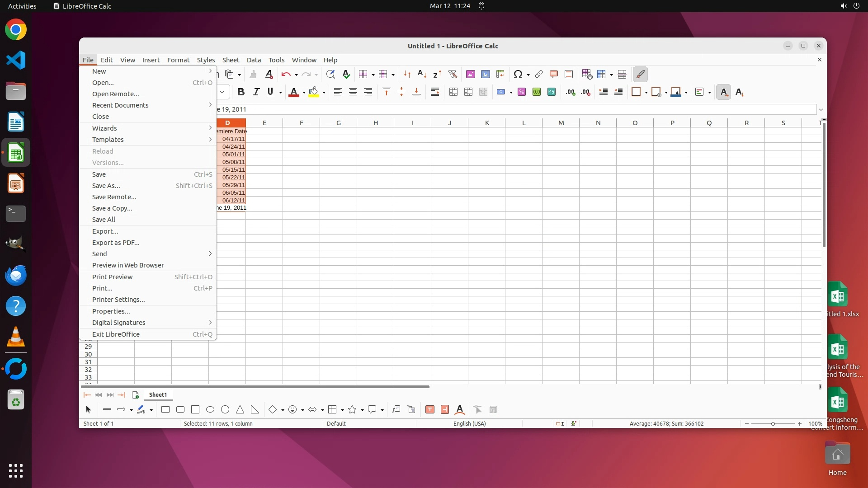Click Export as PDF... entry
Screen dimensions: 868x488
116,243
